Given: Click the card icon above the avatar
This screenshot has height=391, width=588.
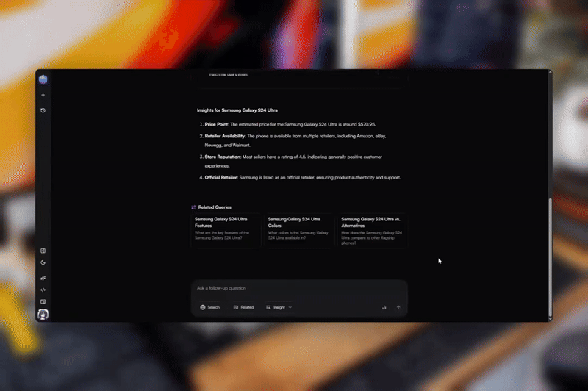Looking at the screenshot, I should pyautogui.click(x=43, y=301).
